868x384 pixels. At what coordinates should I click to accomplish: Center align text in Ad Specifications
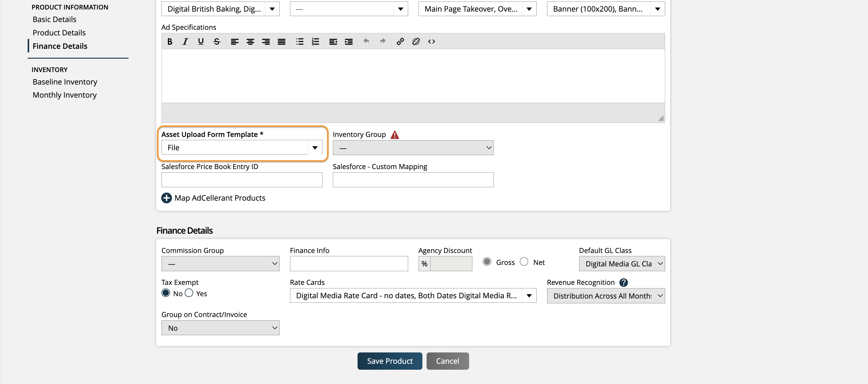coord(250,41)
